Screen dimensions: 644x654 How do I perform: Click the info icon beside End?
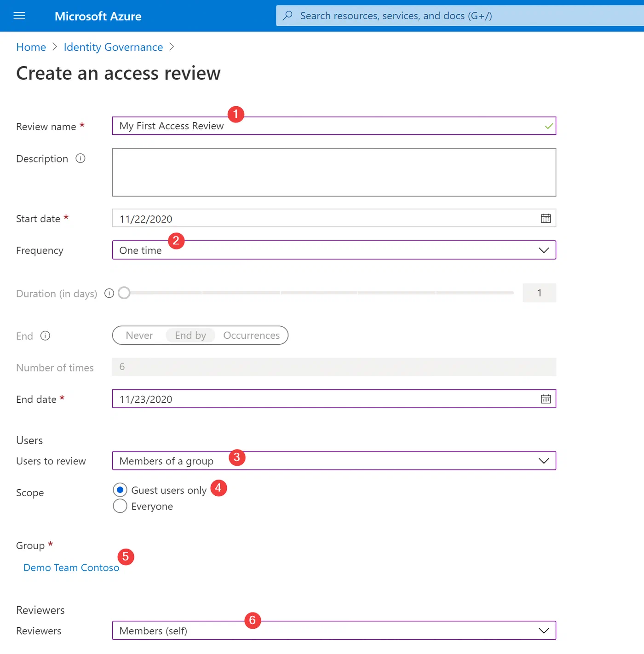coord(45,336)
